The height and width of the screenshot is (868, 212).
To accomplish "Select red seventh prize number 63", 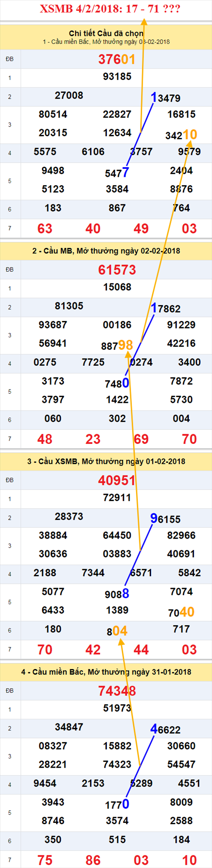I will tap(45, 229).
